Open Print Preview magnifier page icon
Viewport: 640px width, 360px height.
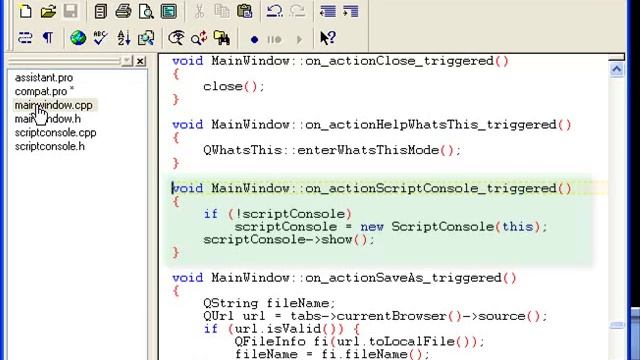pos(146,11)
